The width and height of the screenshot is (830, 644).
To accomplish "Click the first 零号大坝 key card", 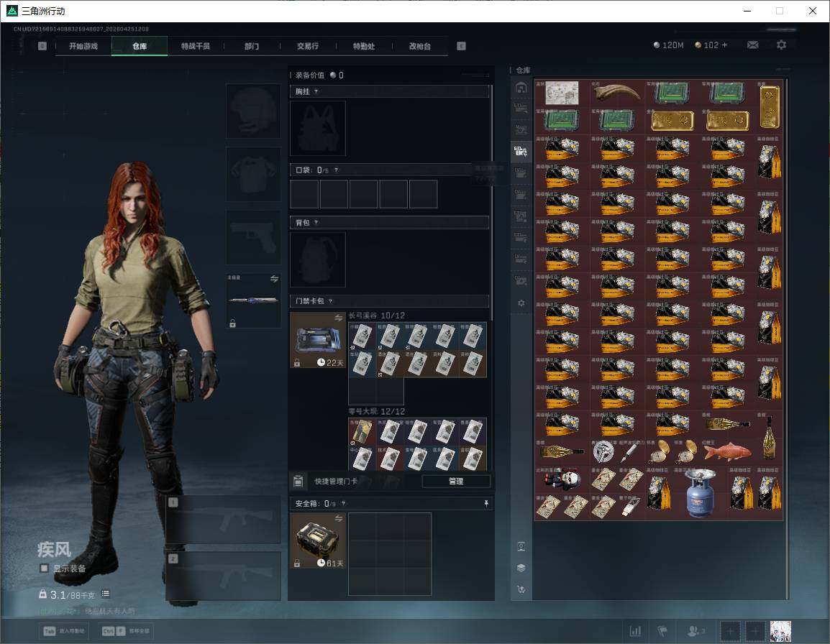I will point(362,432).
